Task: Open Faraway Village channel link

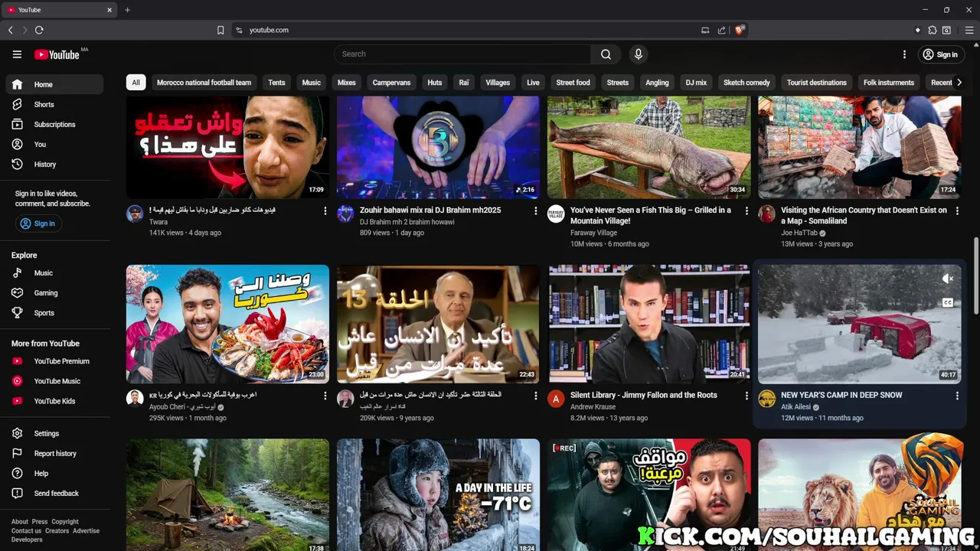Action: pyautogui.click(x=593, y=233)
